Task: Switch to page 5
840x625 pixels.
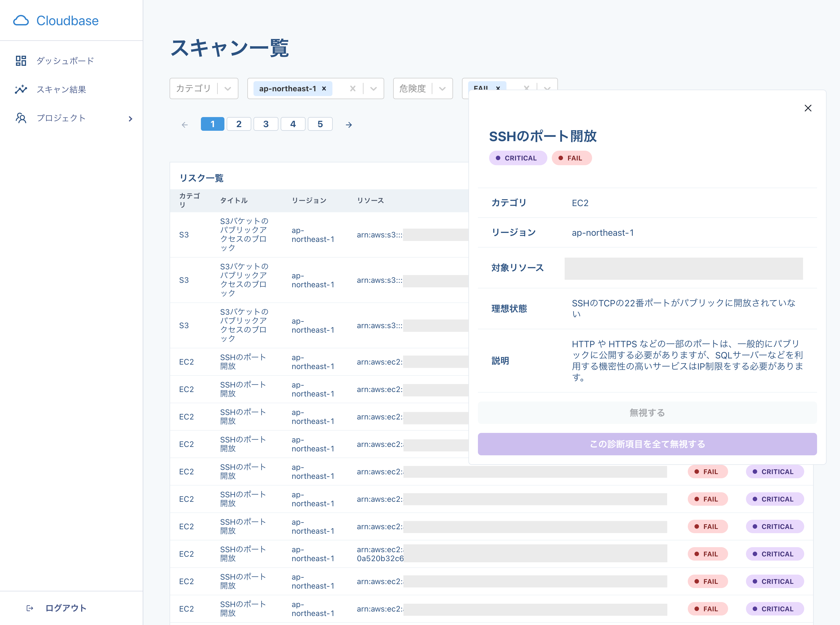Action: coord(320,124)
